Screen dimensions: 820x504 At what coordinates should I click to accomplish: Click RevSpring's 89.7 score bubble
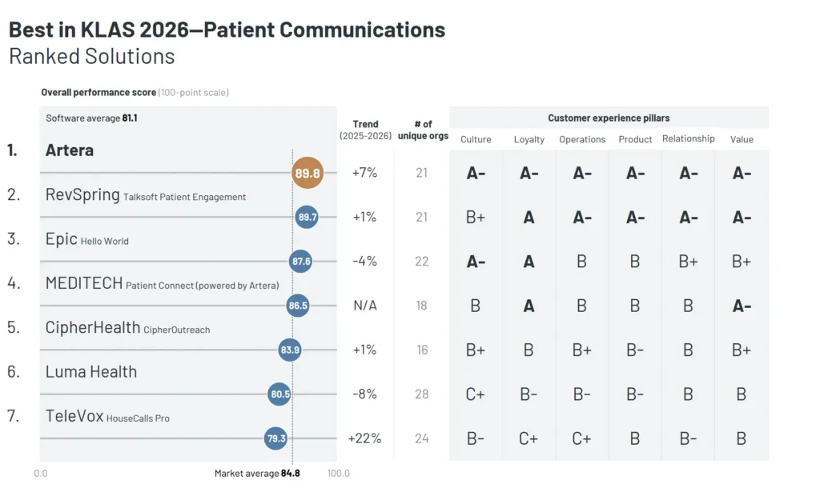(x=307, y=217)
